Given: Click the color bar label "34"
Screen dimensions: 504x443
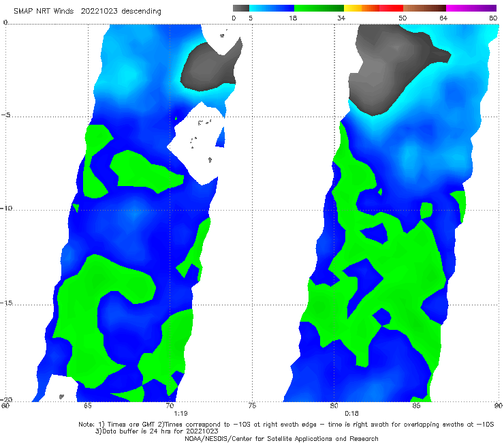Looking at the screenshot, I should point(341,18).
